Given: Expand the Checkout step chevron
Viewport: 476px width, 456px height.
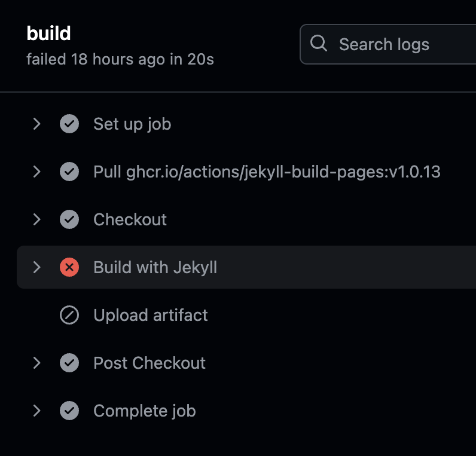Looking at the screenshot, I should click(37, 219).
